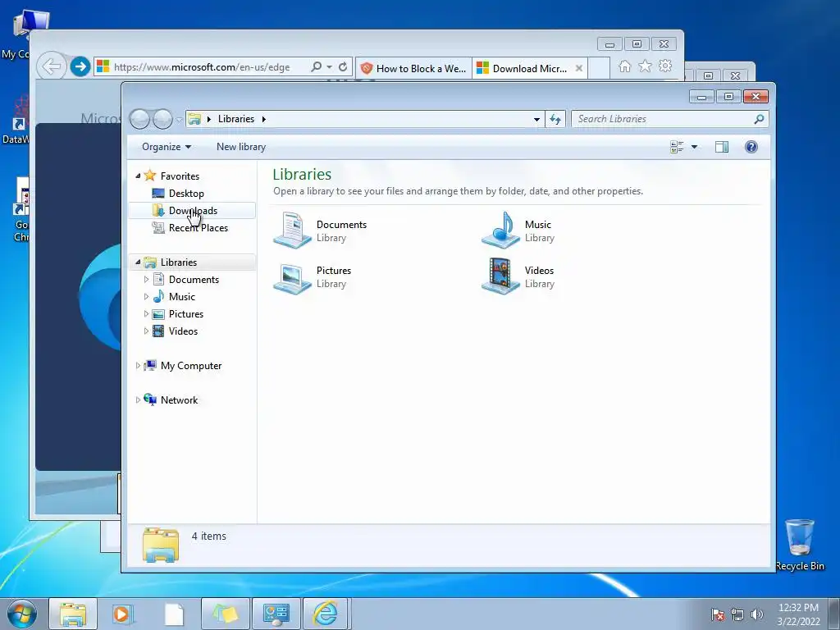Open Internet Explorer Favorites star icon
Image resolution: width=840 pixels, height=630 pixels.
click(x=645, y=66)
